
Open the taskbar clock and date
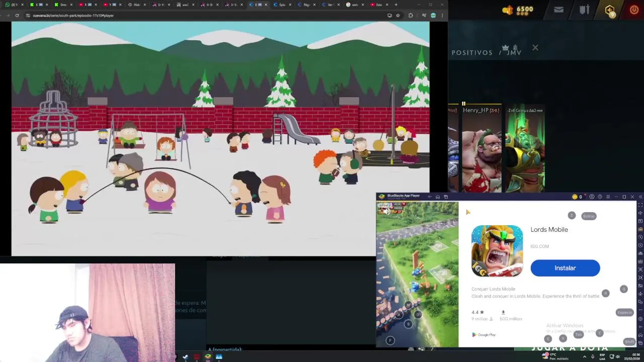633,356
